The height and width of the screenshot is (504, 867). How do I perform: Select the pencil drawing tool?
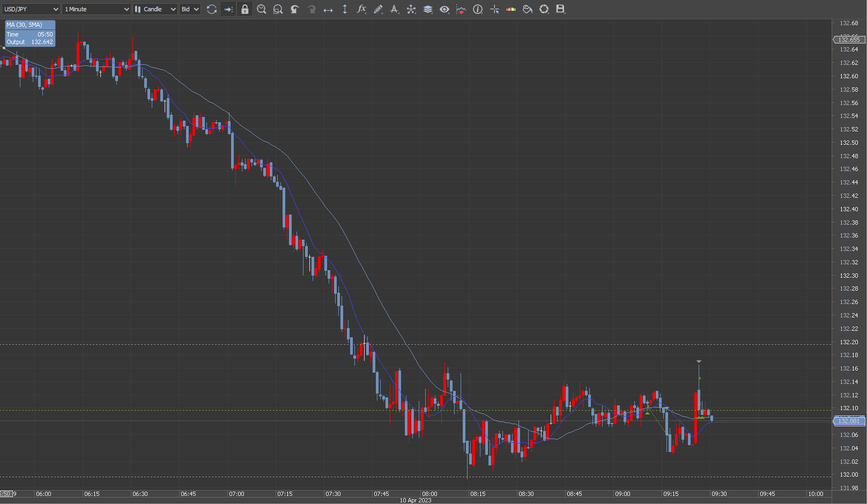pos(378,9)
